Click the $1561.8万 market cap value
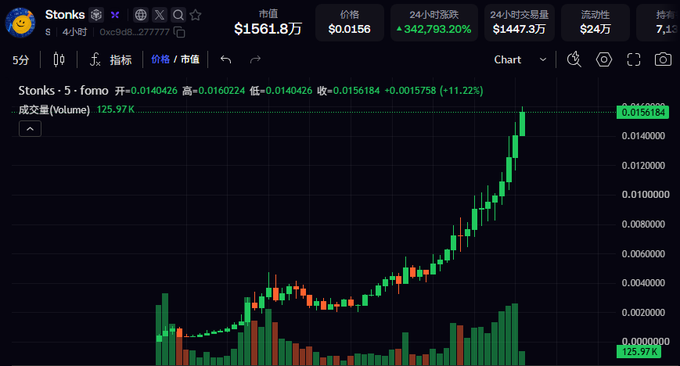Screen dimensions: 680x366 [x=268, y=29]
